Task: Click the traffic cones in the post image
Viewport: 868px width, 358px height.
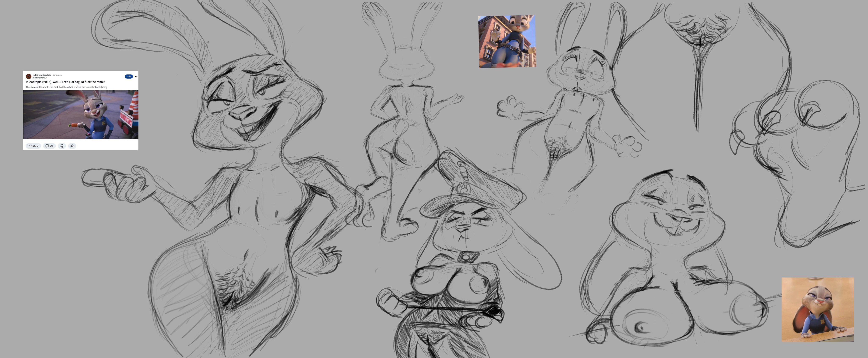Action: pyautogui.click(x=134, y=103)
